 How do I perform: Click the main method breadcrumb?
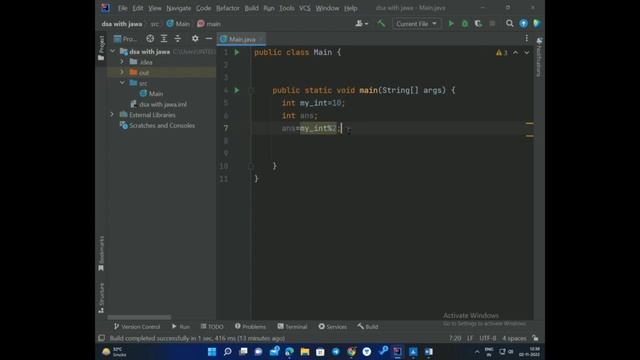[209, 24]
